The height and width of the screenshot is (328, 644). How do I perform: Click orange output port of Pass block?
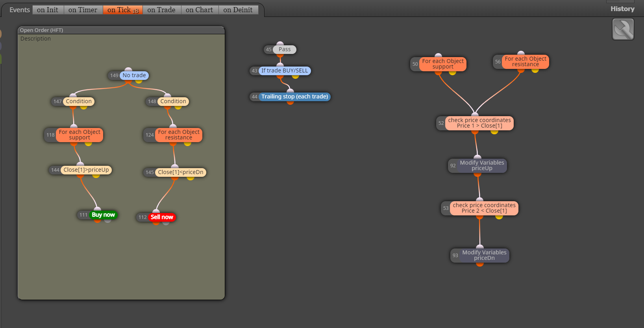[280, 55]
